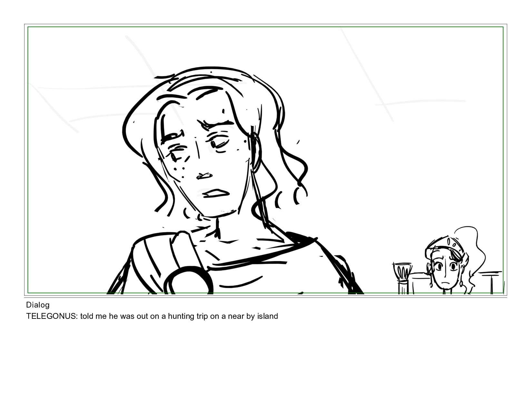The image size is (532, 411).
Task: Click the small background woman character sketch
Action: click(x=455, y=260)
